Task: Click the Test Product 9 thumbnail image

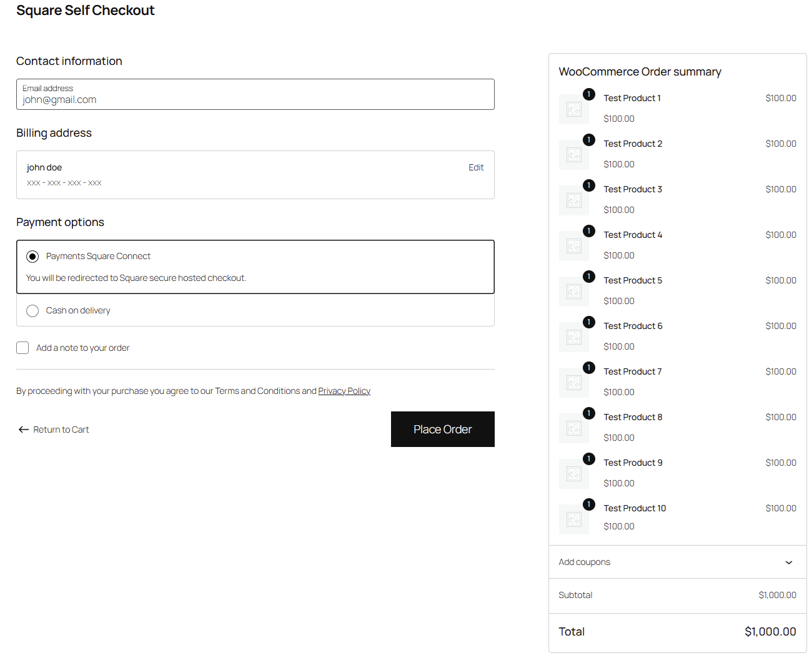Action: (573, 474)
